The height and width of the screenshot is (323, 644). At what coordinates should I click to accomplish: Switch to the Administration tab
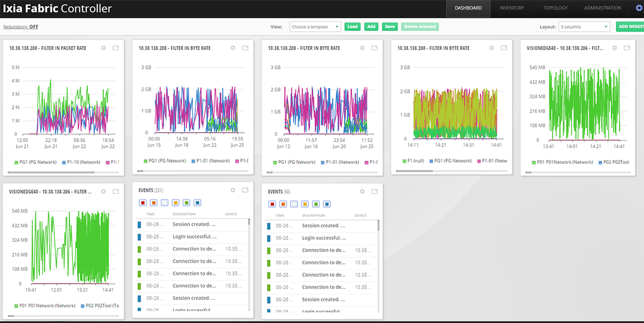click(x=603, y=8)
